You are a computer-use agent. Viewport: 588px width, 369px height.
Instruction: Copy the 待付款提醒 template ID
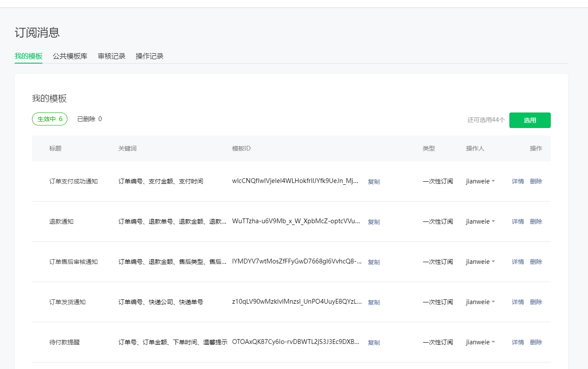coord(374,343)
